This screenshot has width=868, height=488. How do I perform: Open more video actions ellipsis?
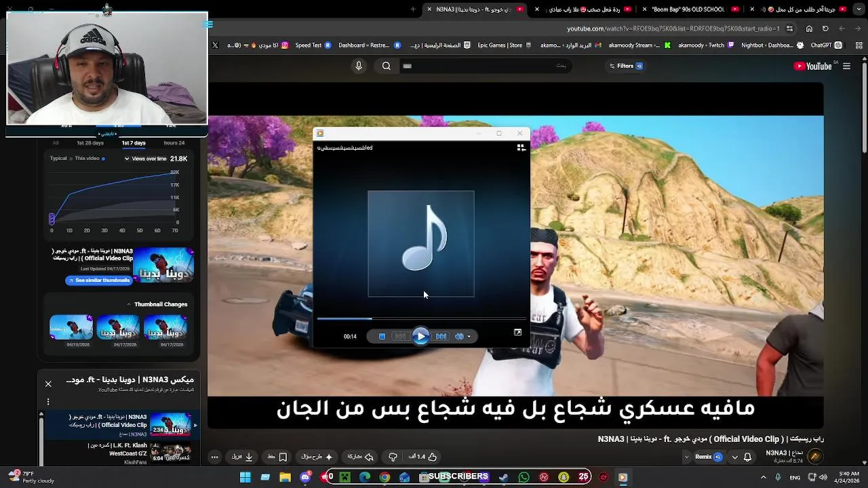click(x=215, y=457)
